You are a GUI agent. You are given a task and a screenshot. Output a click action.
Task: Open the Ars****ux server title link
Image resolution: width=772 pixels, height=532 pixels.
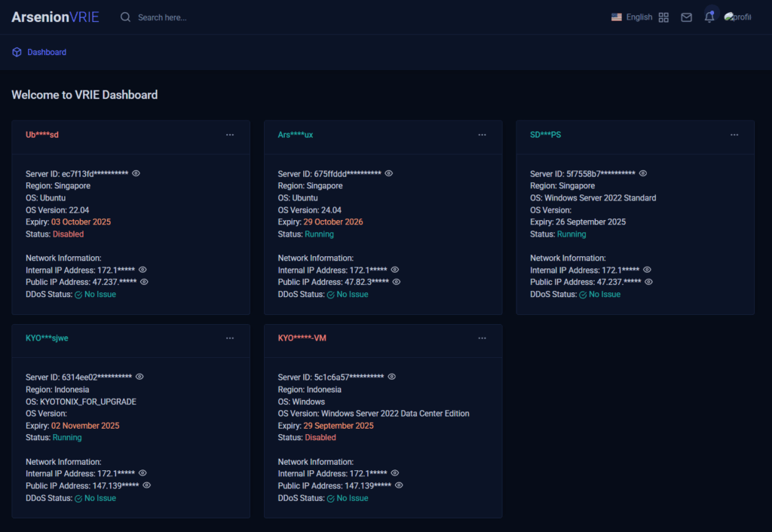[296, 135]
